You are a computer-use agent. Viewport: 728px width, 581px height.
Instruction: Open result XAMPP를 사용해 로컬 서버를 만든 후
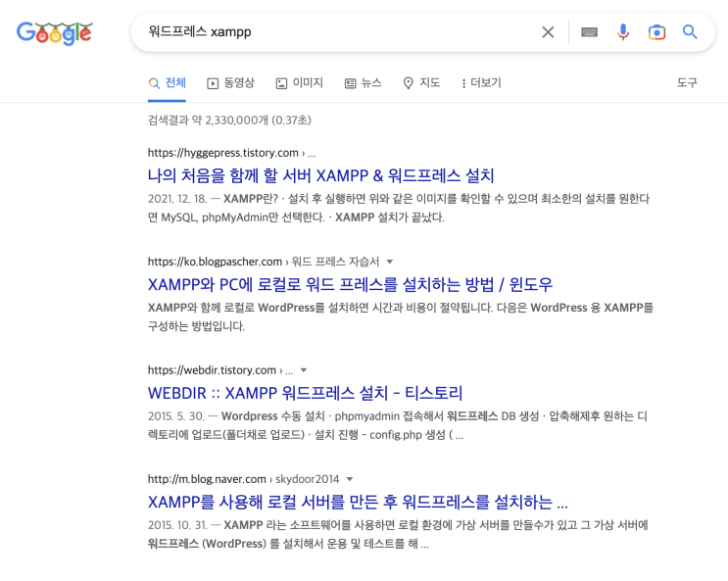(358, 502)
